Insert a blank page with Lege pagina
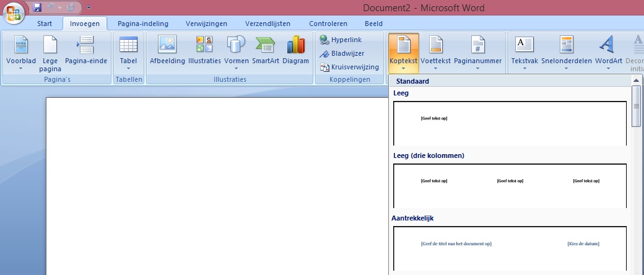This screenshot has height=275, width=644. 50,53
